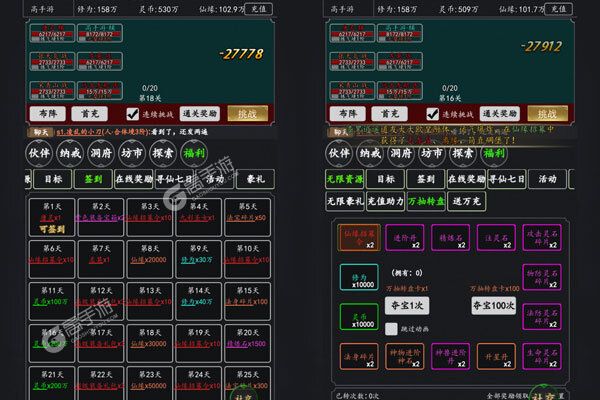The image size is (600, 400).
Task: Open 无限资源 tab in right screen
Action: pos(344,179)
